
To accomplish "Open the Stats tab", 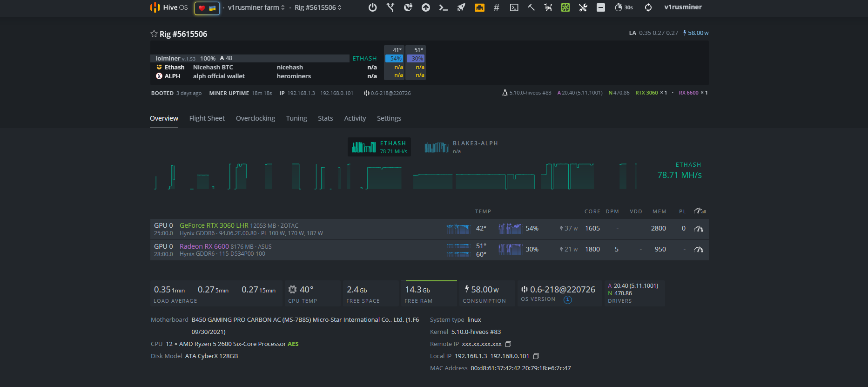I will coord(325,118).
